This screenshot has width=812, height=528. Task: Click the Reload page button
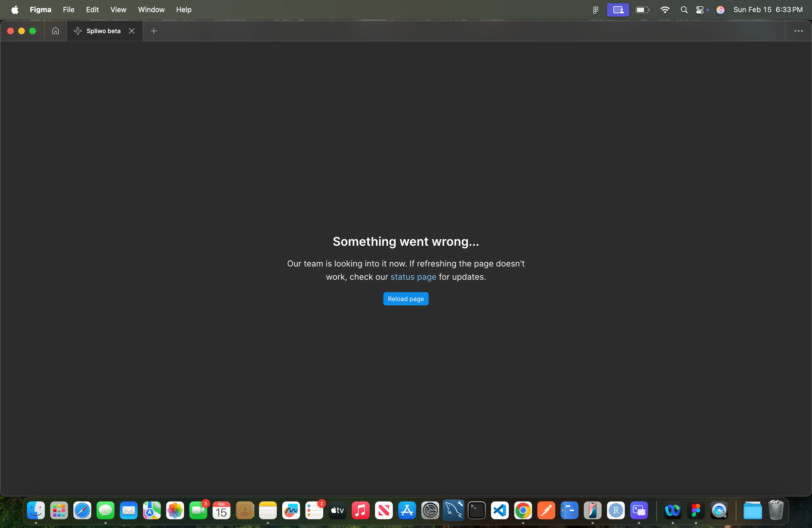406,299
